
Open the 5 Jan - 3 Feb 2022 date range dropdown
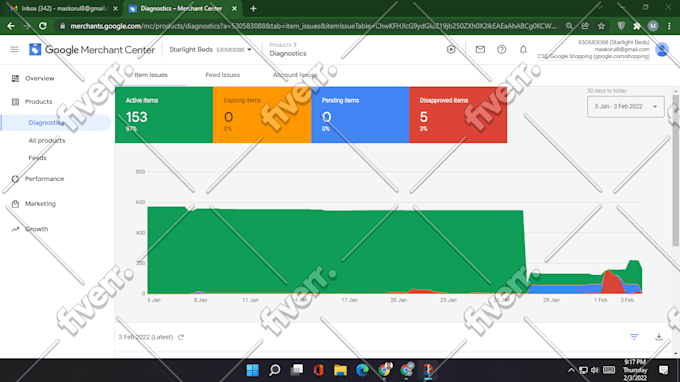coord(625,107)
